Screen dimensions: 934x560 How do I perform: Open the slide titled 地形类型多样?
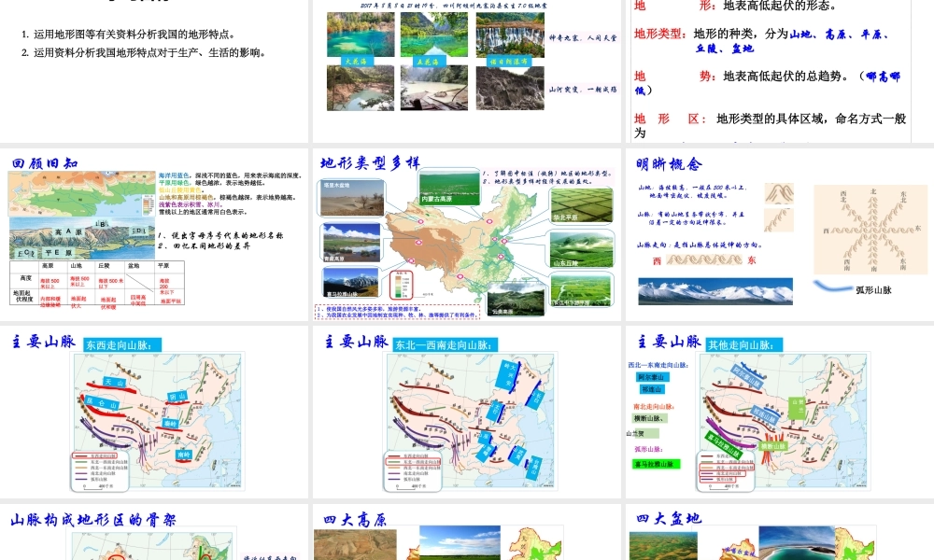(467, 233)
